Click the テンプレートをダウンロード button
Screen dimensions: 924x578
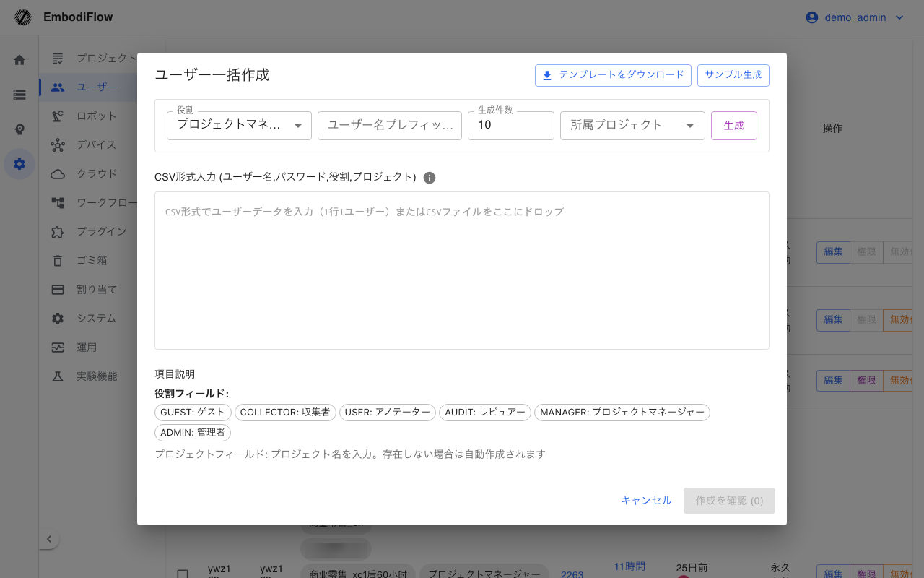click(613, 75)
